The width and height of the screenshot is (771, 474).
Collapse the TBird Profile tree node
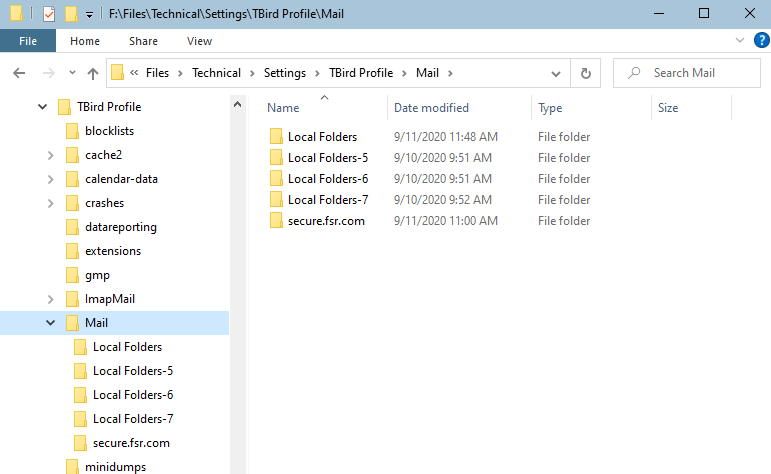point(43,107)
